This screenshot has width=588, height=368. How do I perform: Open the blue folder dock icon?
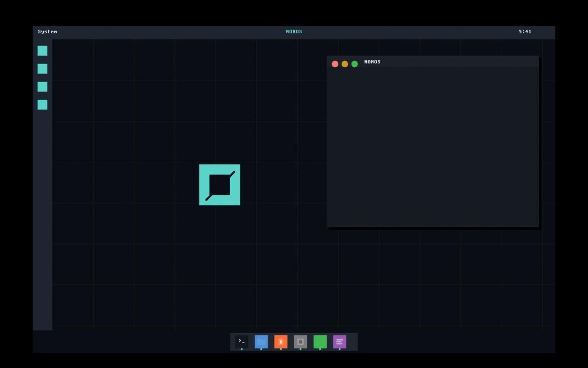point(261,342)
